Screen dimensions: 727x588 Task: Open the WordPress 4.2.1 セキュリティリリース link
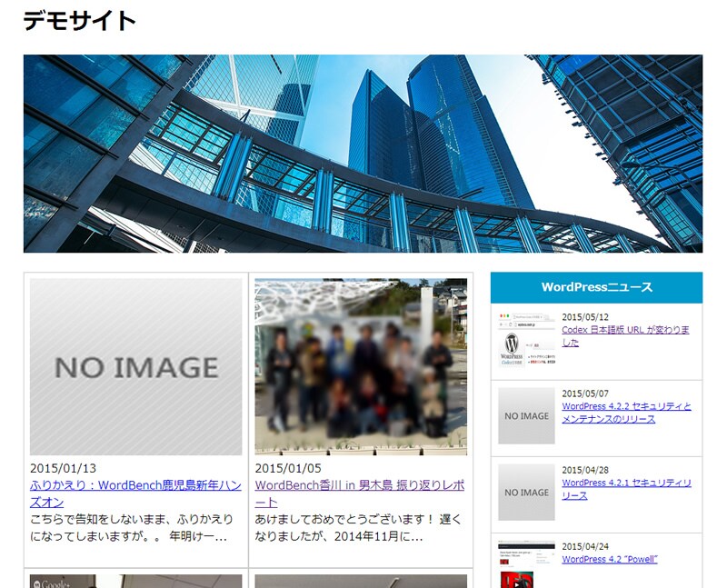(626, 489)
